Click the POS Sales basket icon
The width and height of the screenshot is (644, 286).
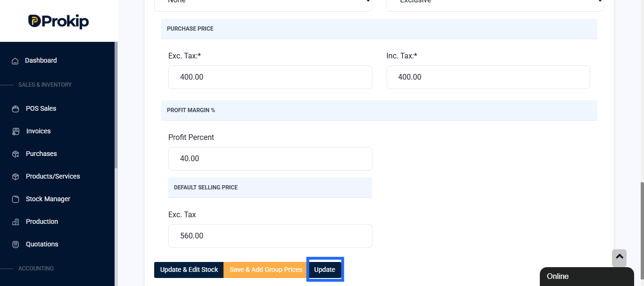(x=16, y=109)
